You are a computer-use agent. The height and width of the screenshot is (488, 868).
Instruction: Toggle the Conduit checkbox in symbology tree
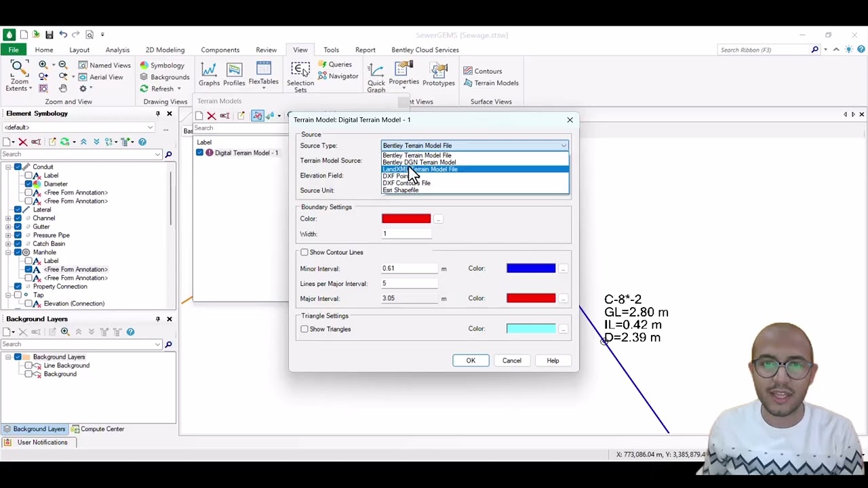pyautogui.click(x=18, y=167)
